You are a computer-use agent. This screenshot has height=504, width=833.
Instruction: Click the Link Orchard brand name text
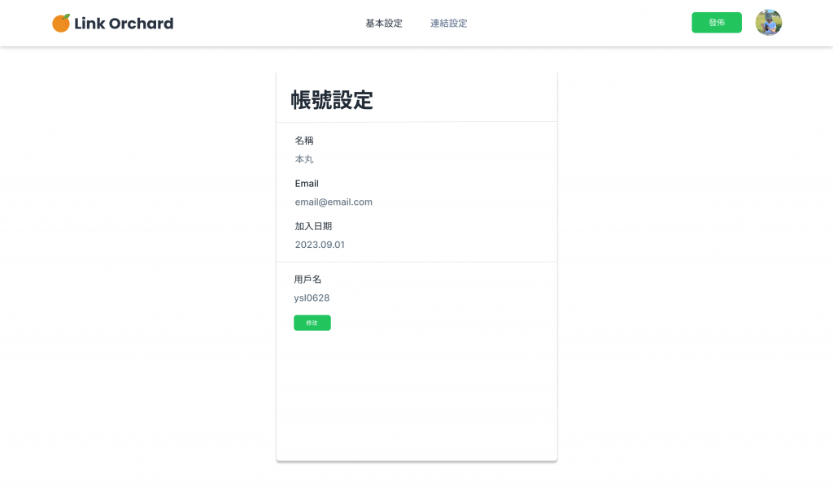(x=124, y=24)
